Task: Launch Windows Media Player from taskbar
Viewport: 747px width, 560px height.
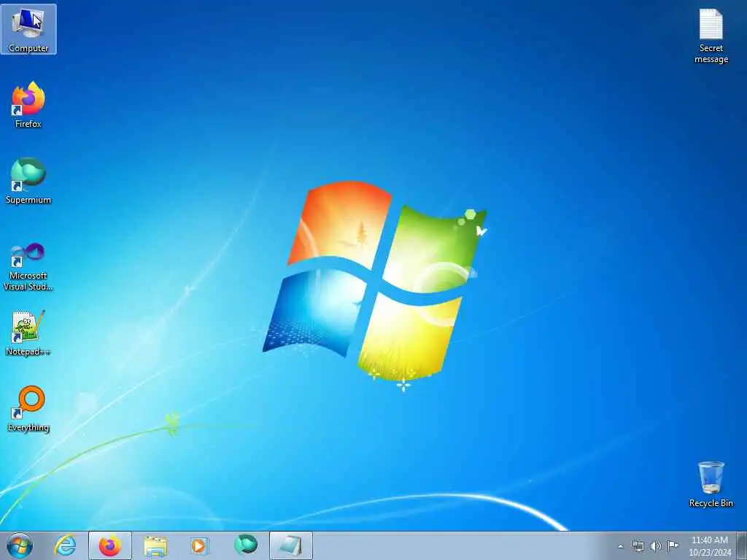Action: click(200, 545)
